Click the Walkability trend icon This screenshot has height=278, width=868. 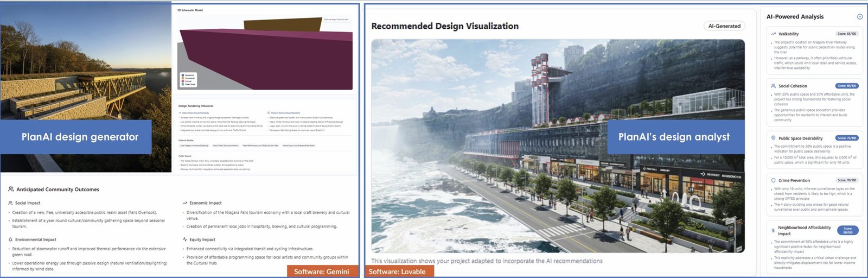[x=773, y=34]
